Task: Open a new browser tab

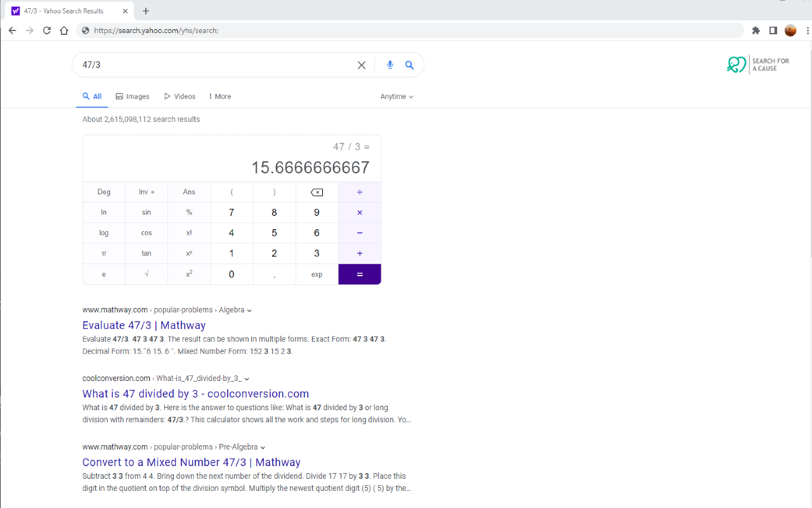Action: pos(146,11)
